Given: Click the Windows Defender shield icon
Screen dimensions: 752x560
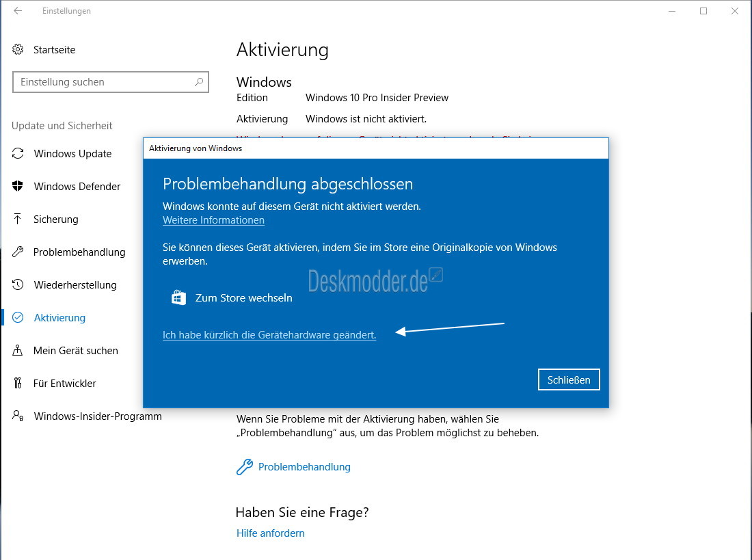Looking at the screenshot, I should tap(18, 187).
